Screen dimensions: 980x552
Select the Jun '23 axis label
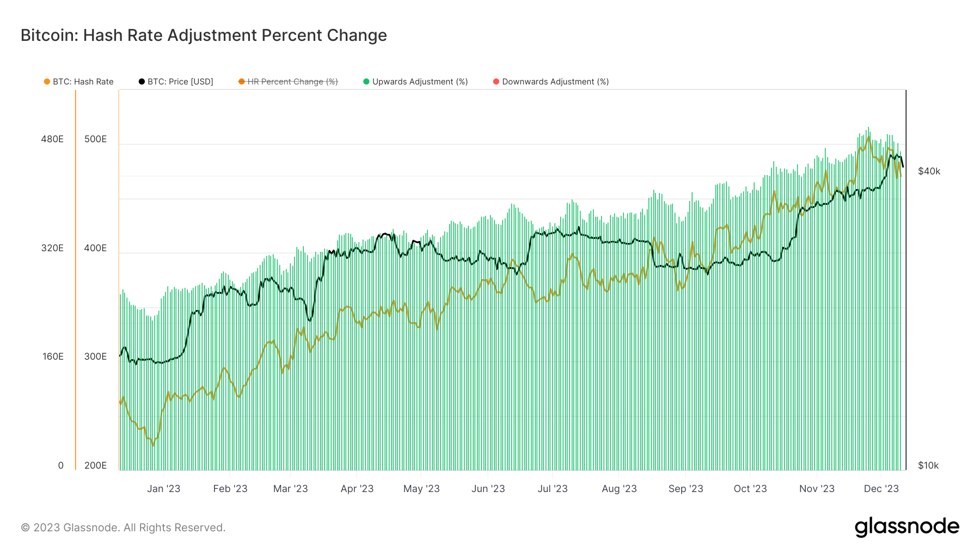[x=488, y=489]
